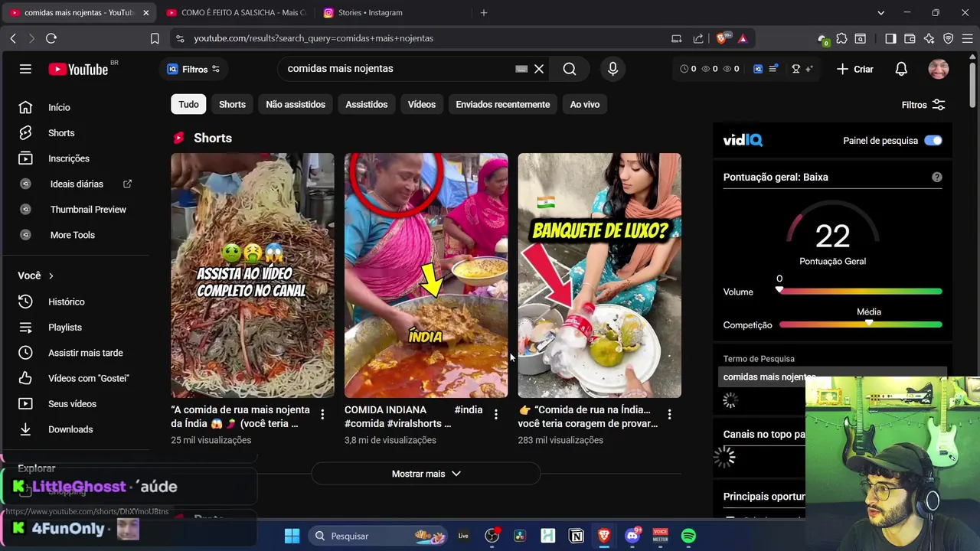This screenshot has height=551, width=980.
Task: Share this page from address bar
Action: [697, 38]
